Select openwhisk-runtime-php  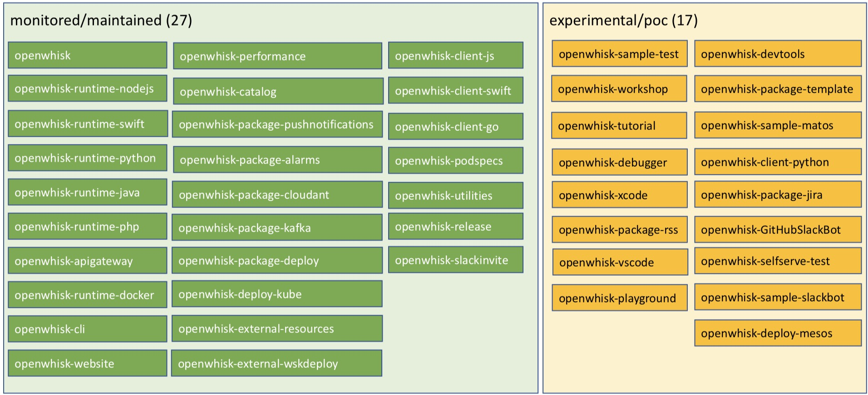tap(88, 226)
